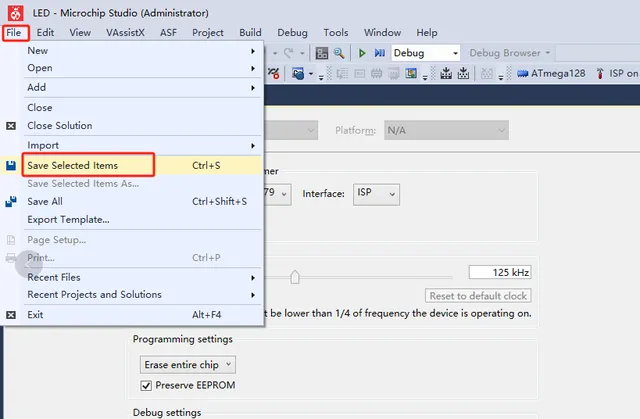Click the Reset to default clock button
The image size is (640, 419).
478,296
